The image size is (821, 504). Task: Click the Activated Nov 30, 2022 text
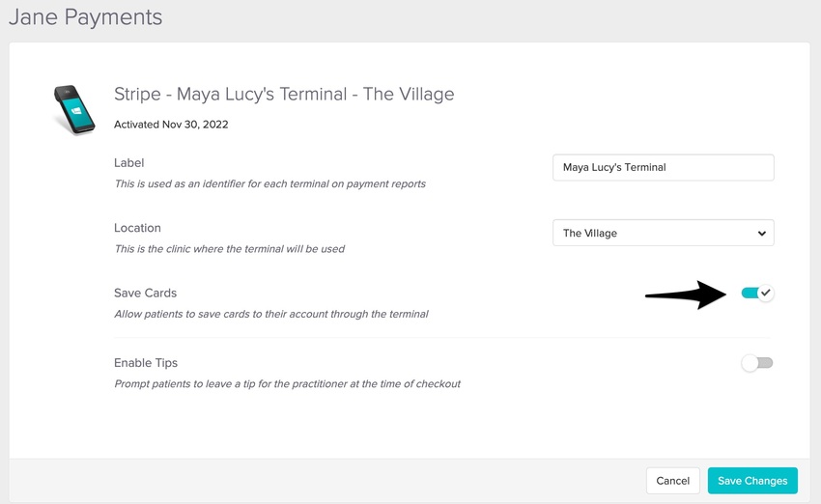[171, 125]
